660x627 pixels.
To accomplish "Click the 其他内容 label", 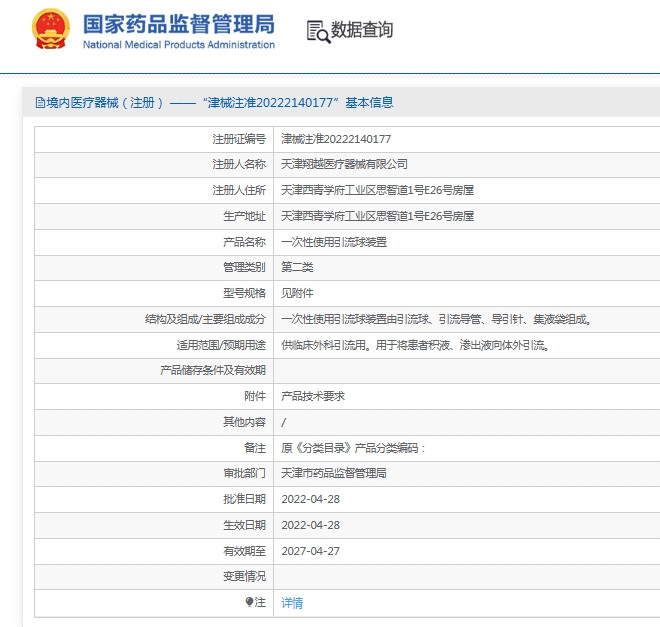I will pos(245,422).
